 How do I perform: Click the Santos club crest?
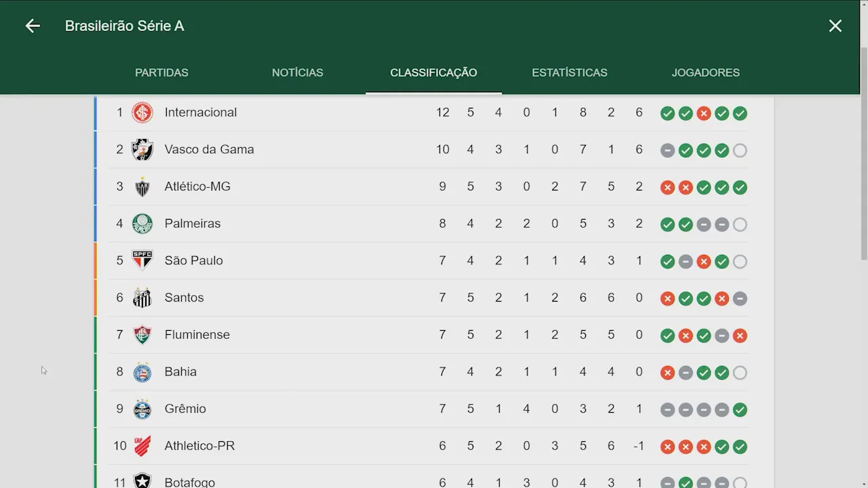tap(142, 298)
